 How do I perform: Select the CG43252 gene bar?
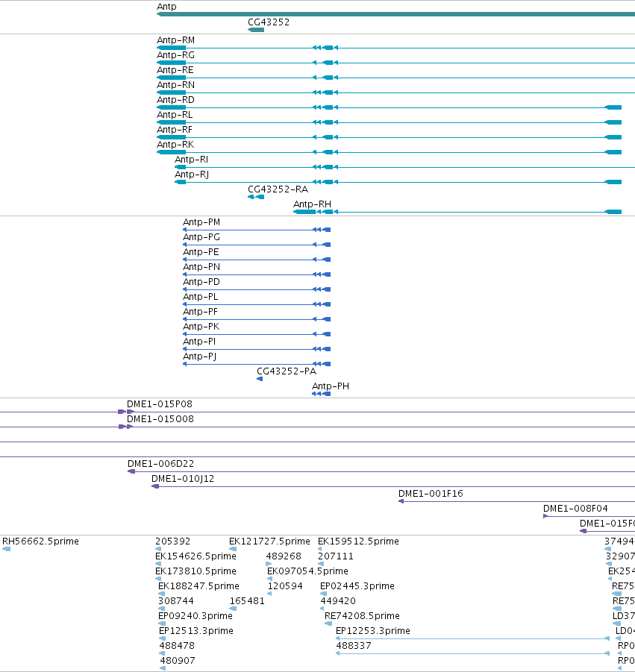[256, 30]
